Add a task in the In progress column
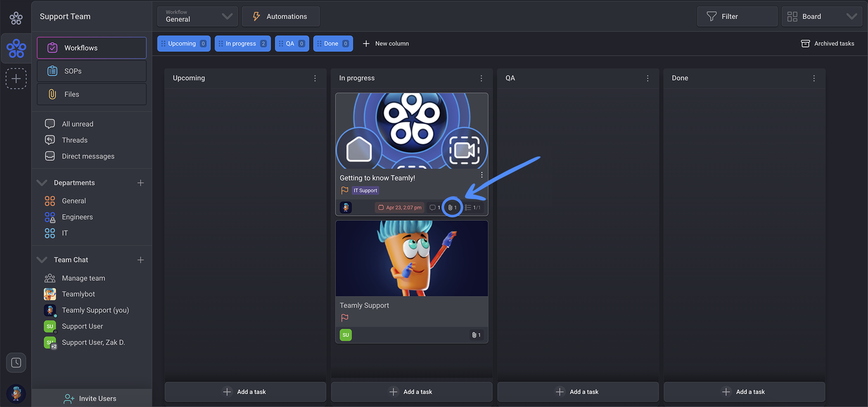Viewport: 868px width, 407px height. point(411,392)
